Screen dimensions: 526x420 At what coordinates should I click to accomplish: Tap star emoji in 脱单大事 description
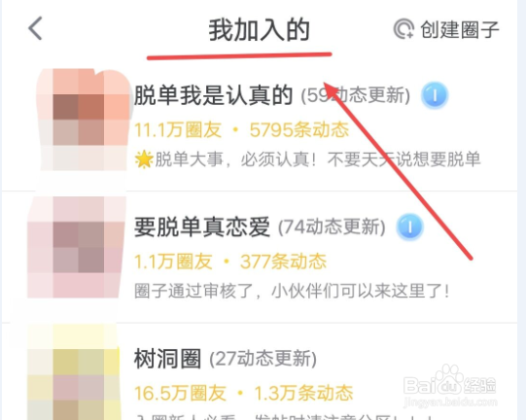click(144, 159)
